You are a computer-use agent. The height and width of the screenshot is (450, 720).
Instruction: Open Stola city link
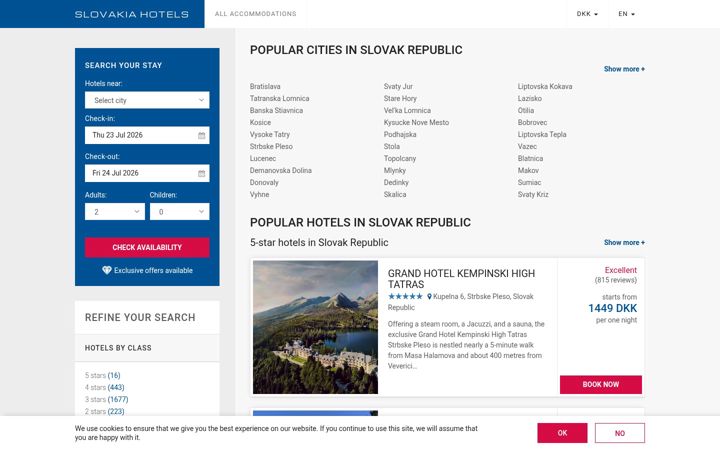(x=392, y=146)
